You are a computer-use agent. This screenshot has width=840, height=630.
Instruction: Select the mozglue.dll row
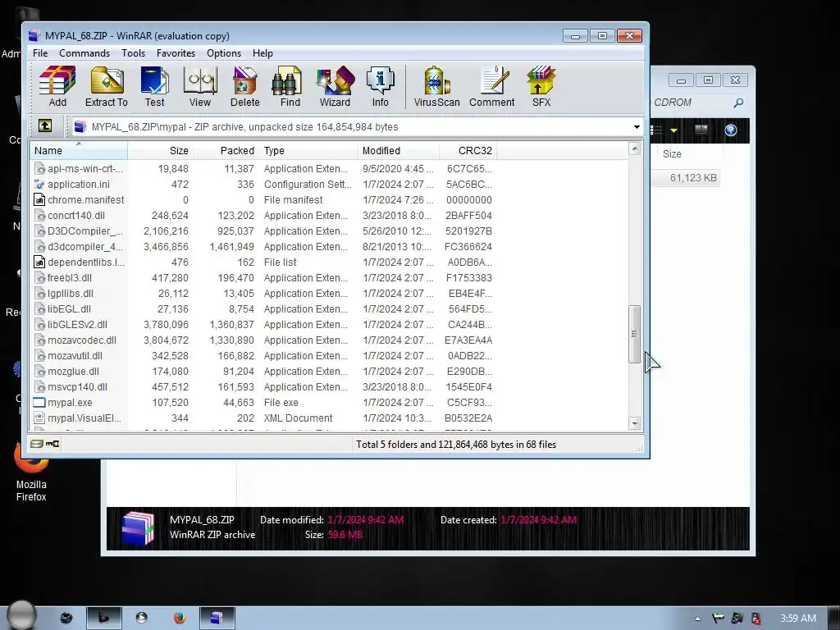(263, 372)
